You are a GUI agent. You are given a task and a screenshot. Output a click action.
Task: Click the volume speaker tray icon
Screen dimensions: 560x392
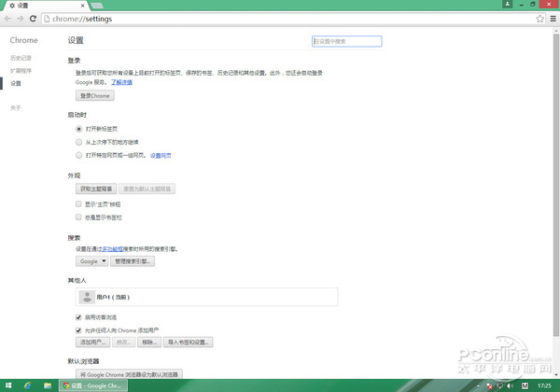tap(510, 385)
